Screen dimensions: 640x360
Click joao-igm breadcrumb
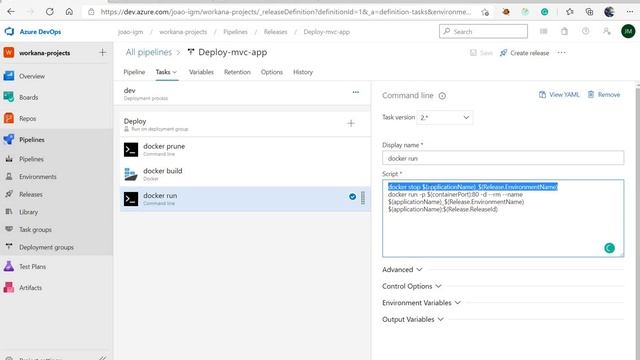point(131,32)
